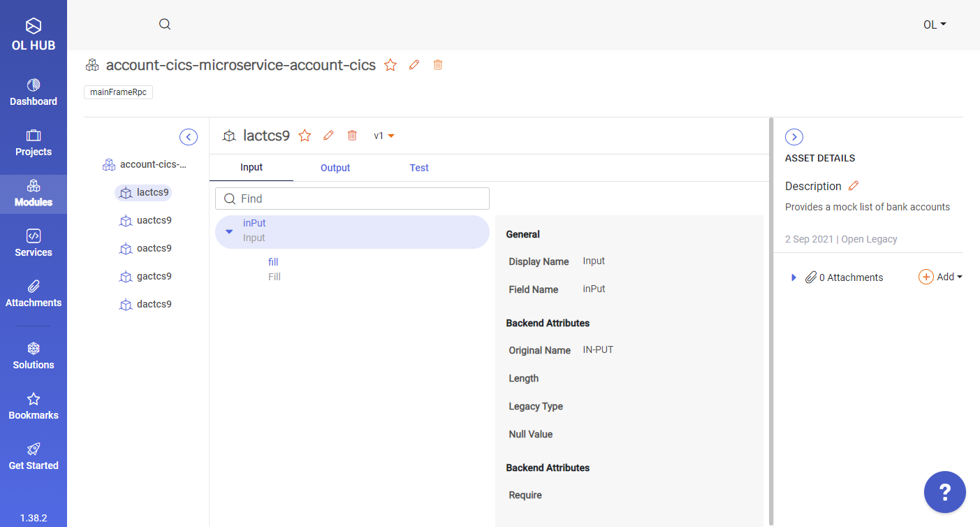The image size is (980, 527).
Task: Go to the Dashboard
Action: click(x=34, y=92)
